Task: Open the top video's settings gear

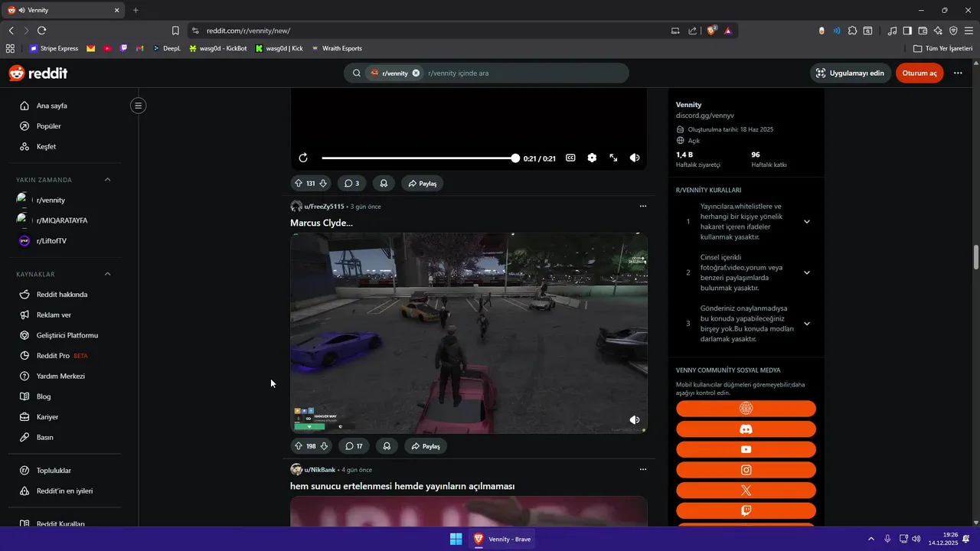Action: click(x=592, y=158)
